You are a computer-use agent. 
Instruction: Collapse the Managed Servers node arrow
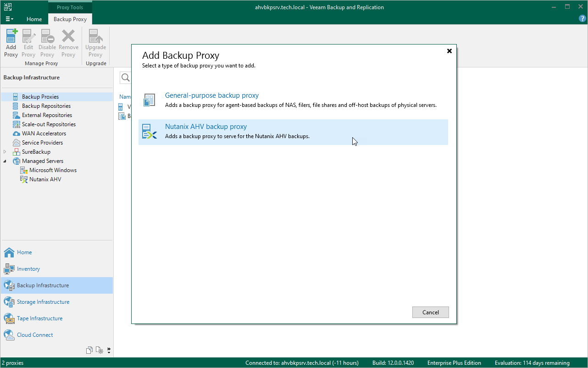(5, 161)
